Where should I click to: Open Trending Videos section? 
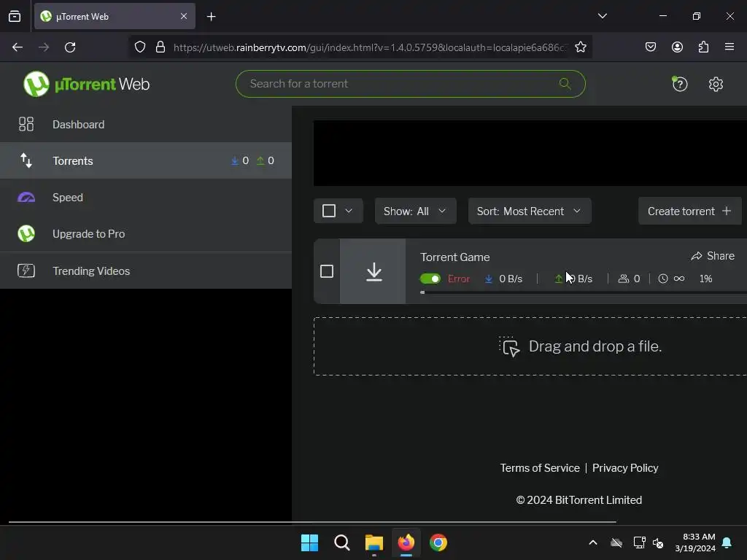[146, 271]
